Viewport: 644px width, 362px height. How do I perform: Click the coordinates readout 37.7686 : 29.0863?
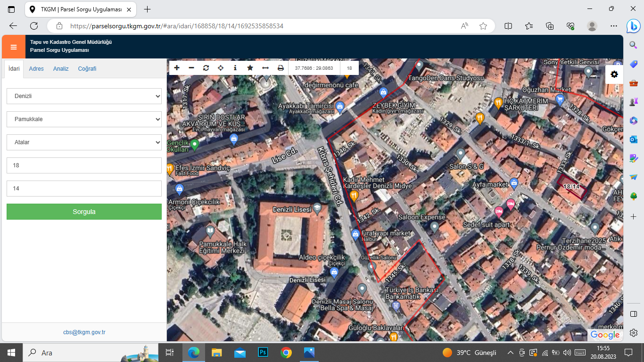pyautogui.click(x=314, y=68)
